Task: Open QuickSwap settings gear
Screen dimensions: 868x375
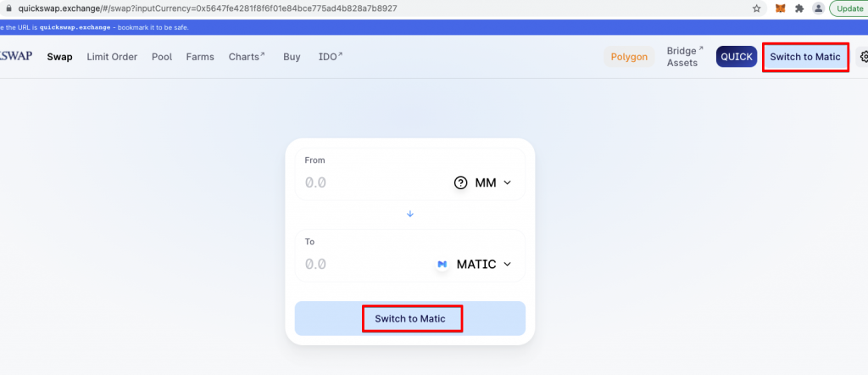Action: coord(863,57)
